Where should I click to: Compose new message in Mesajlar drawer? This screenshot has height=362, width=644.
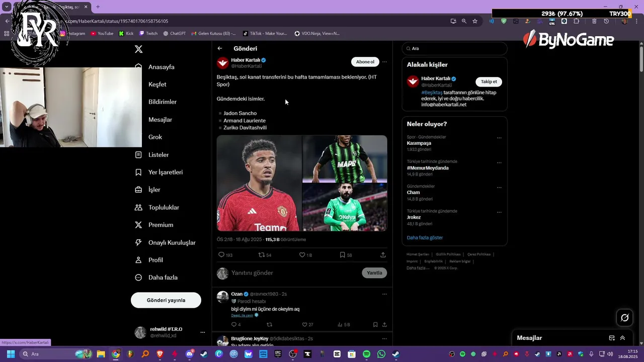point(612,338)
